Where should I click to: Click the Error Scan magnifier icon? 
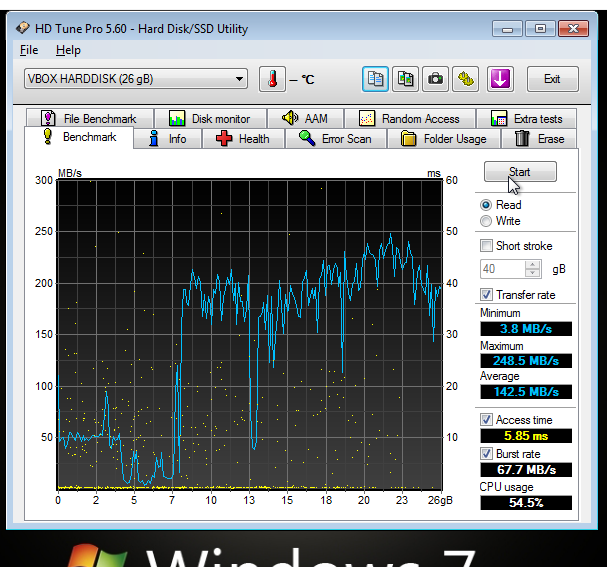pos(307,138)
